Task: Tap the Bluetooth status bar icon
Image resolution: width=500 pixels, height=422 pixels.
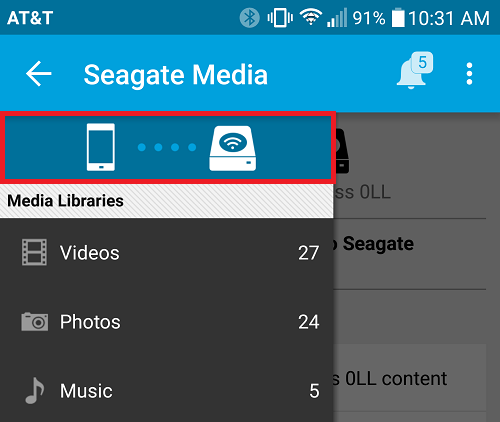Action: point(249,18)
